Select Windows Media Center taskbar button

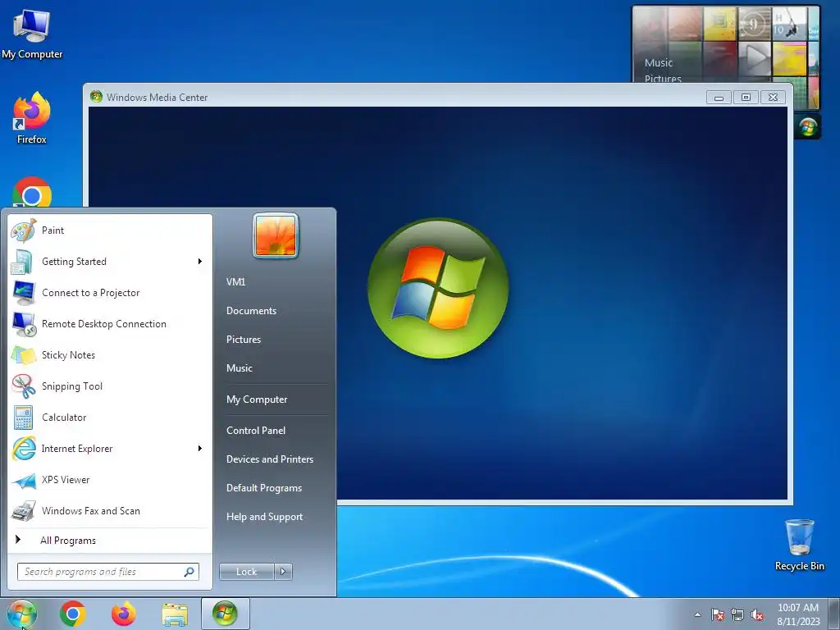[x=225, y=614]
